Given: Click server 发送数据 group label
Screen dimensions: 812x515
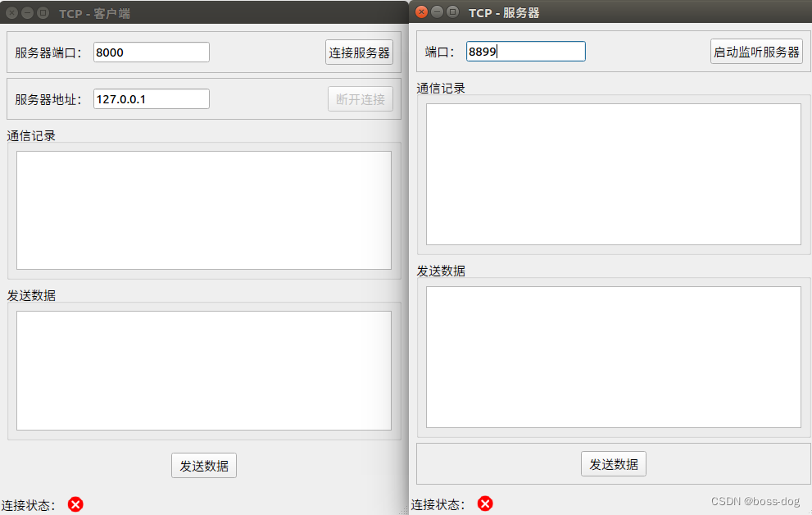Looking at the screenshot, I should [441, 271].
